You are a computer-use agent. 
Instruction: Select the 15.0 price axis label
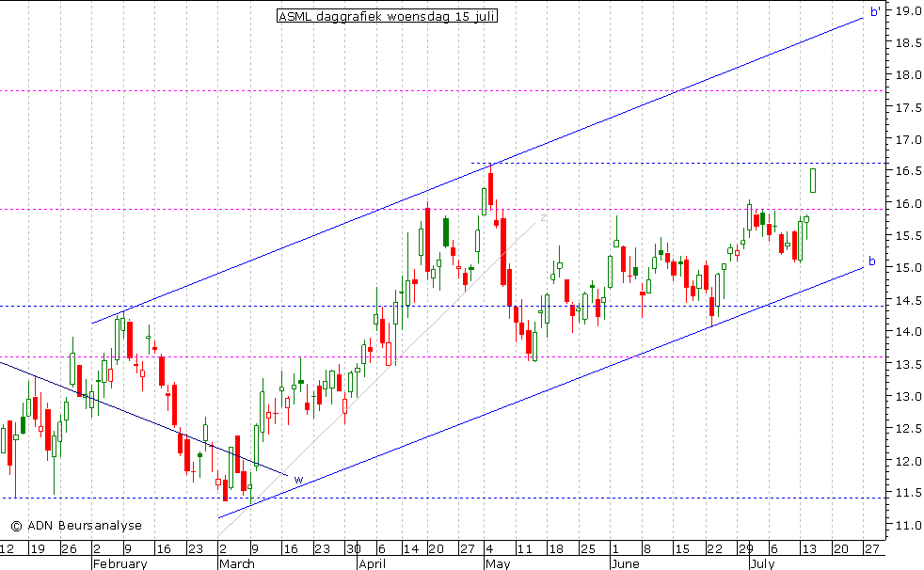[x=908, y=268]
